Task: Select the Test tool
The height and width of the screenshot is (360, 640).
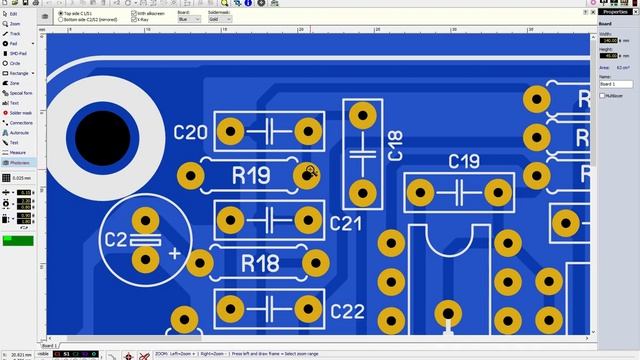Action: 11,143
